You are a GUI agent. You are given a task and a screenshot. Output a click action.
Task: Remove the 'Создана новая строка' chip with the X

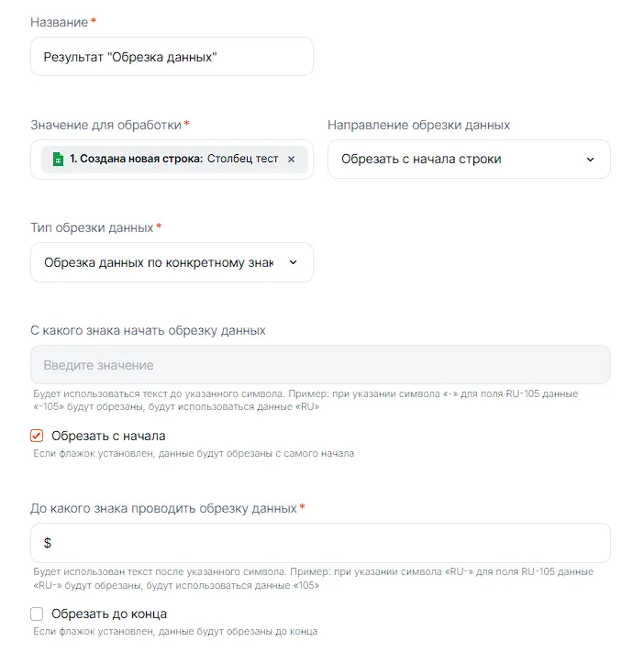[x=292, y=159]
